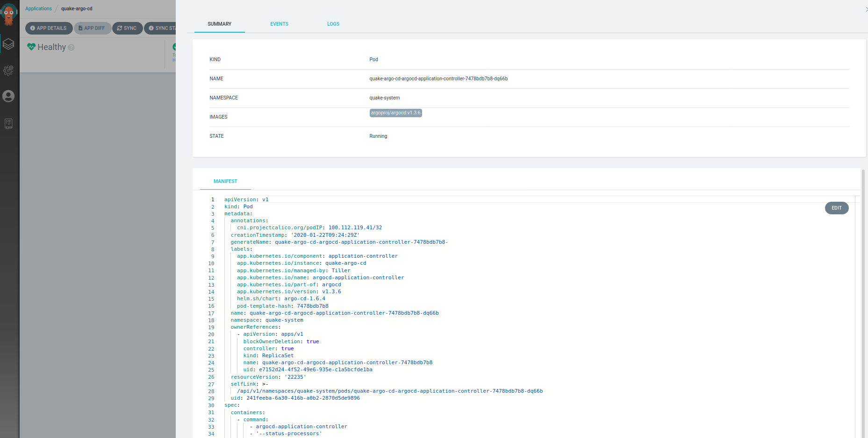Viewport: 868px width, 438px height.
Task: Click the Sync Status button
Action: 160,28
